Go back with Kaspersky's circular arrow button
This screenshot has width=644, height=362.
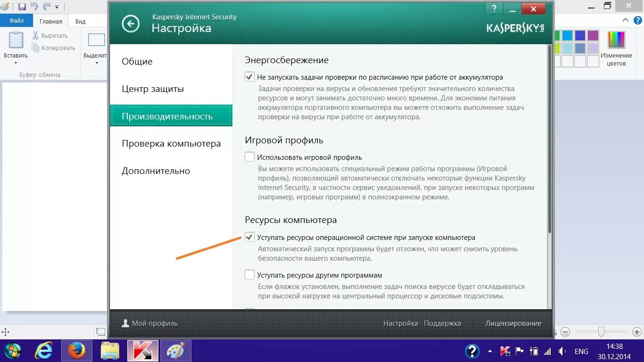131,24
